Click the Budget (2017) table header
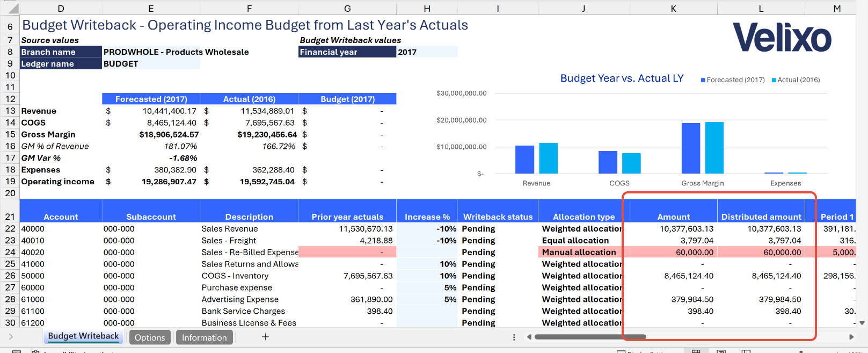 pyautogui.click(x=347, y=99)
